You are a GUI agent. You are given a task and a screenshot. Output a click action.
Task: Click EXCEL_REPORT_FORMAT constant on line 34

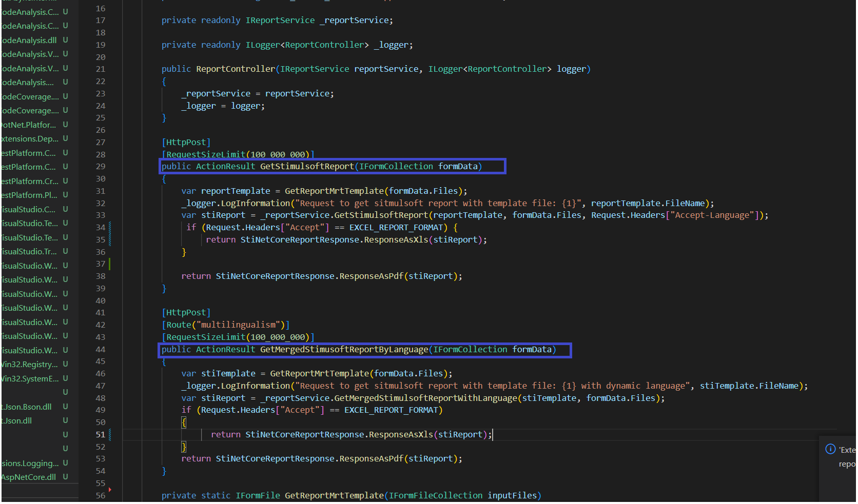click(396, 228)
